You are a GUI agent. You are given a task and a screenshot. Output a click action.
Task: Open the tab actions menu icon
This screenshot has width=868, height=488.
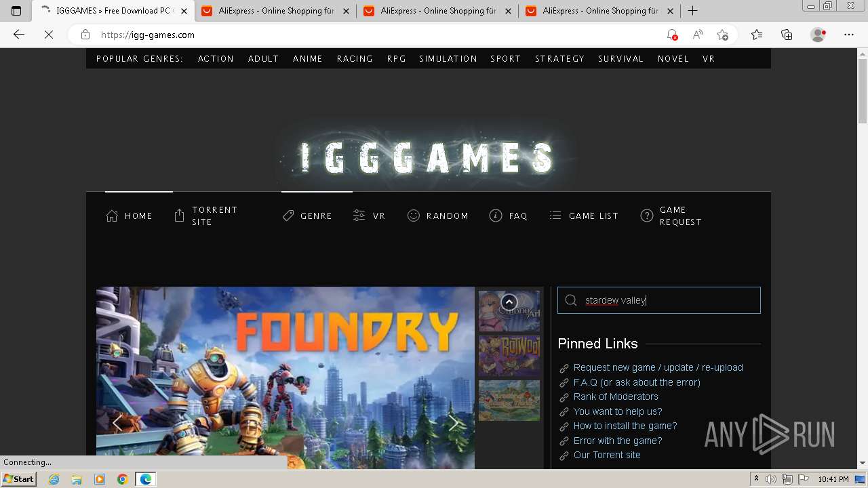click(16, 11)
